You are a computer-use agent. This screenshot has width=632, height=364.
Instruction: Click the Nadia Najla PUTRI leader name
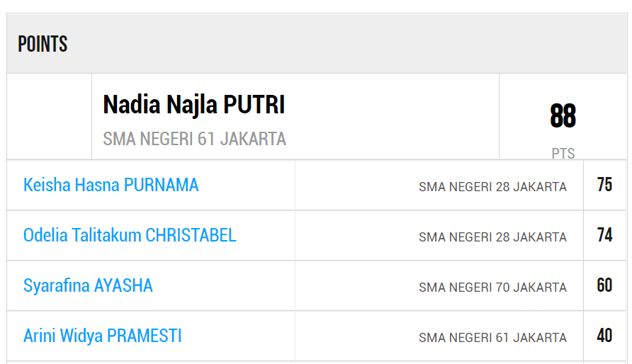194,105
